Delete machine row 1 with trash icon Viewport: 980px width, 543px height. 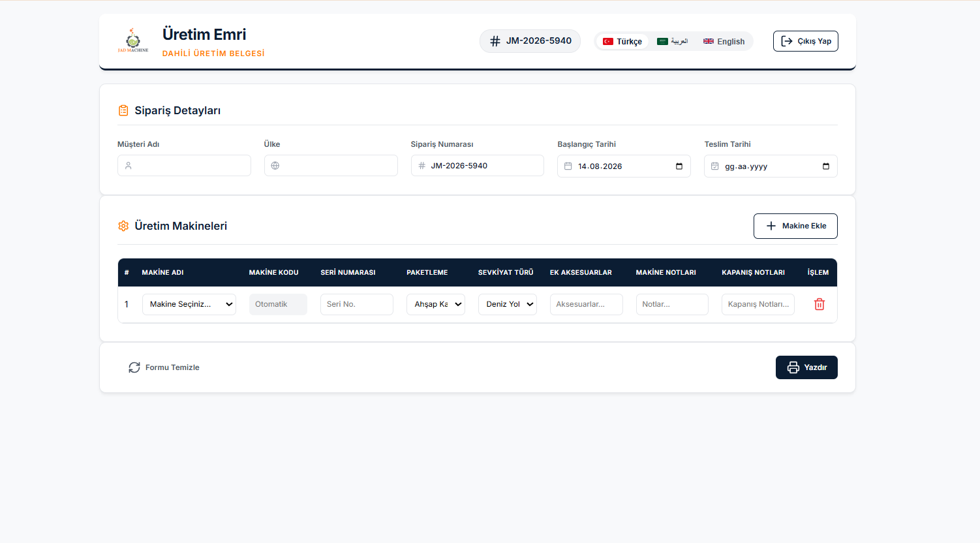[x=819, y=304]
